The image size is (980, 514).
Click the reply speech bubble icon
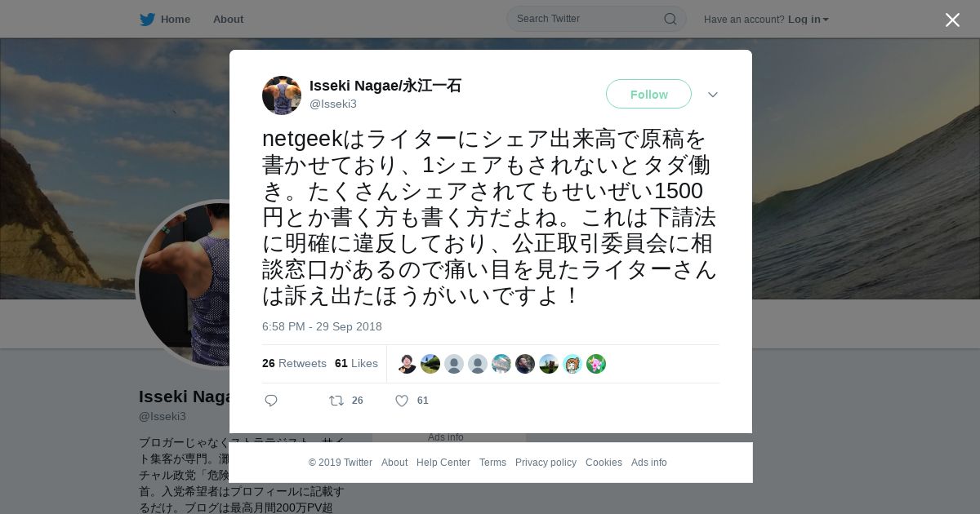point(271,401)
